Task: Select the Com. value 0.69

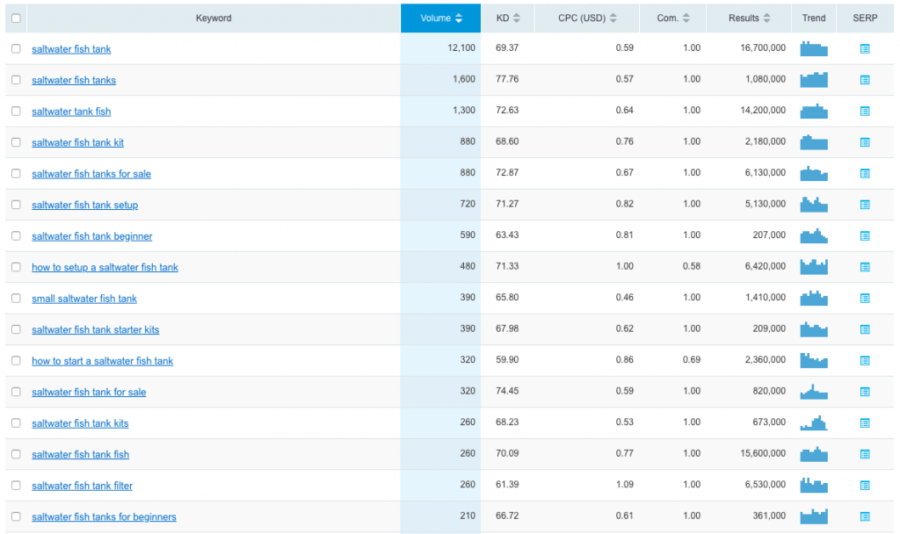Action: point(692,360)
